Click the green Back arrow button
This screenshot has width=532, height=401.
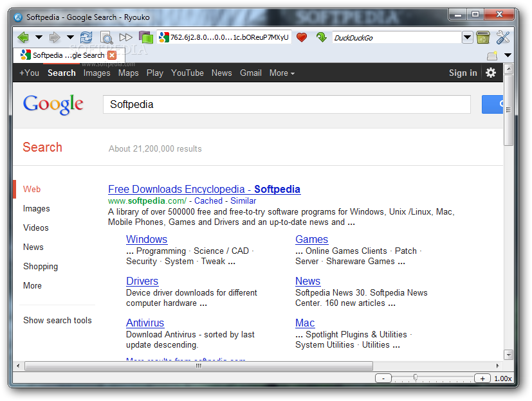pyautogui.click(x=23, y=37)
